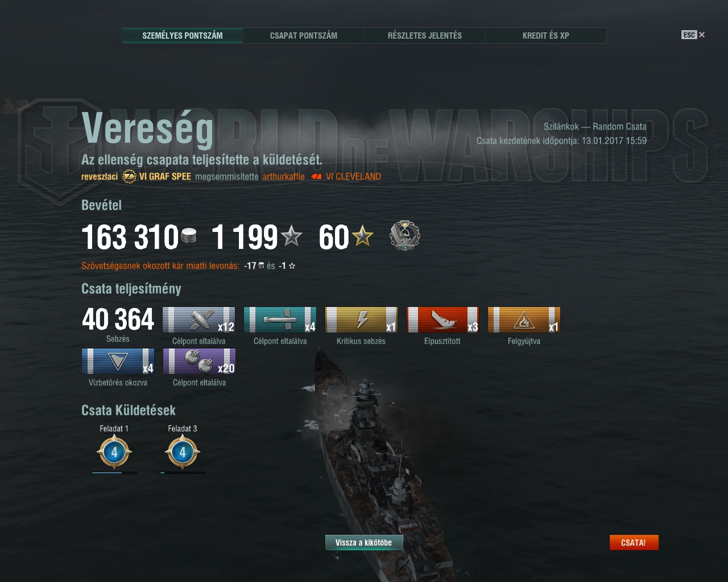Select the orange Felgyújtva fire ribbon
This screenshot has height=582, width=728.
(x=524, y=320)
